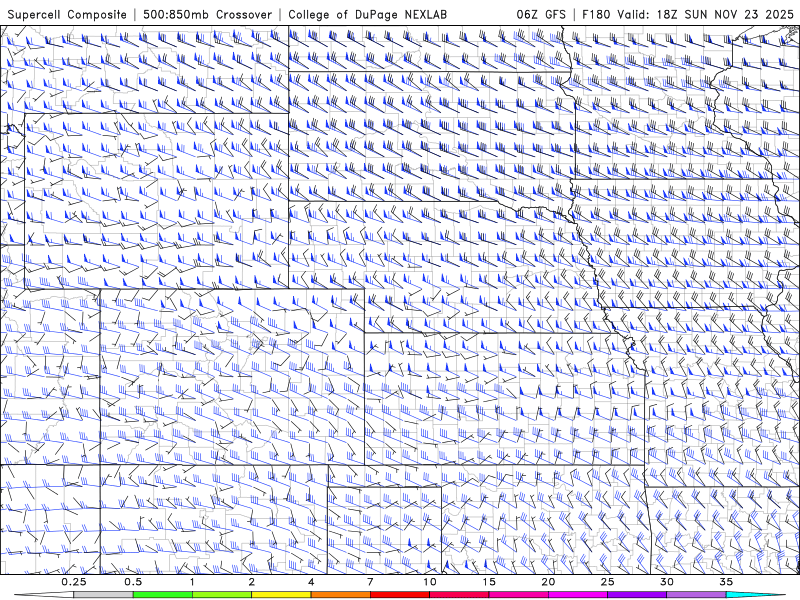The height and width of the screenshot is (600, 800).
Task: Click the legend value 30
Action: click(x=667, y=582)
